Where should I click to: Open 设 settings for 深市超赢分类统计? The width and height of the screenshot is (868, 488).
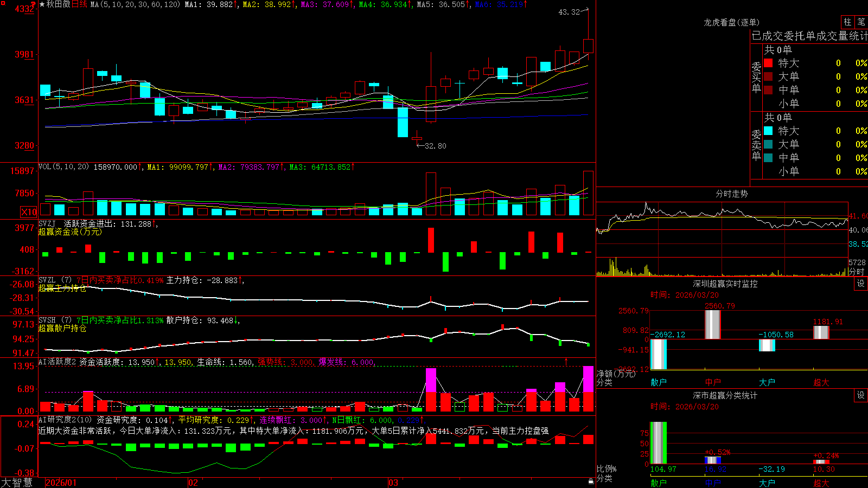[860, 395]
